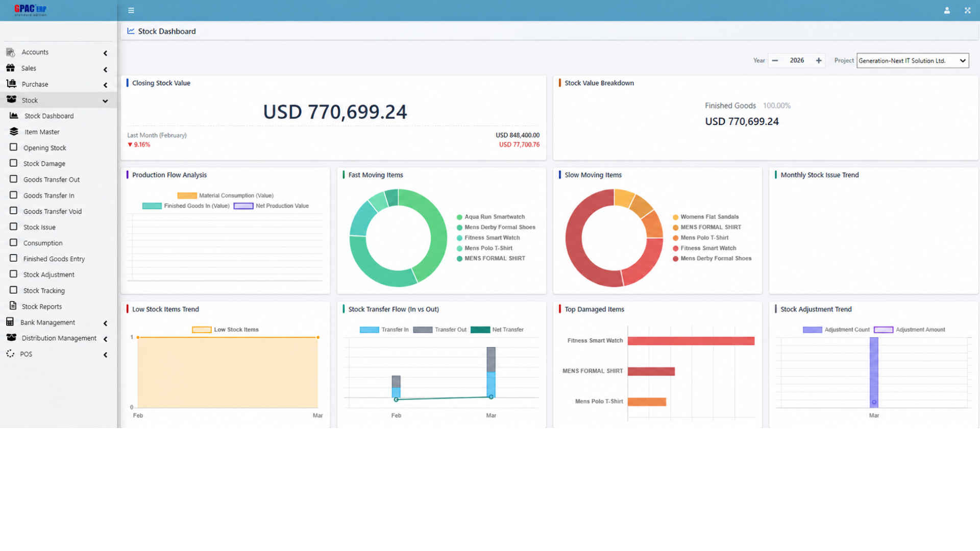Expand the Accounts menu chevron
This screenshot has height=551, width=980.
tap(105, 53)
